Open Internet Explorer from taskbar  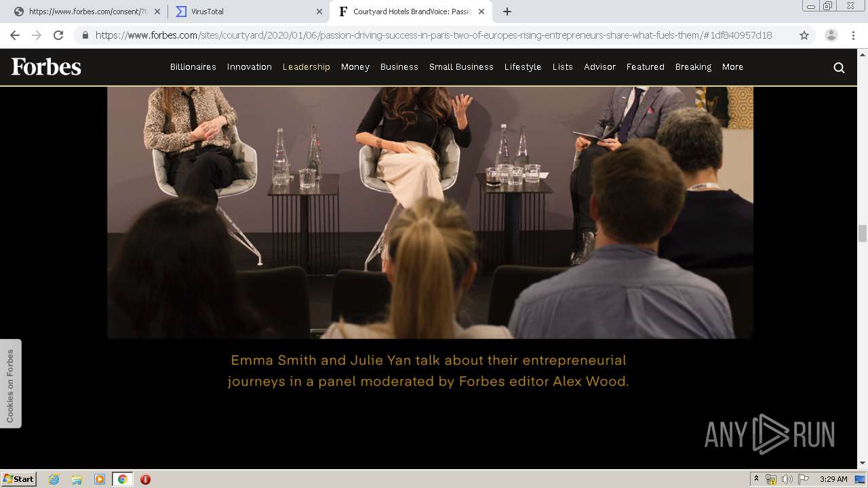[x=54, y=479]
